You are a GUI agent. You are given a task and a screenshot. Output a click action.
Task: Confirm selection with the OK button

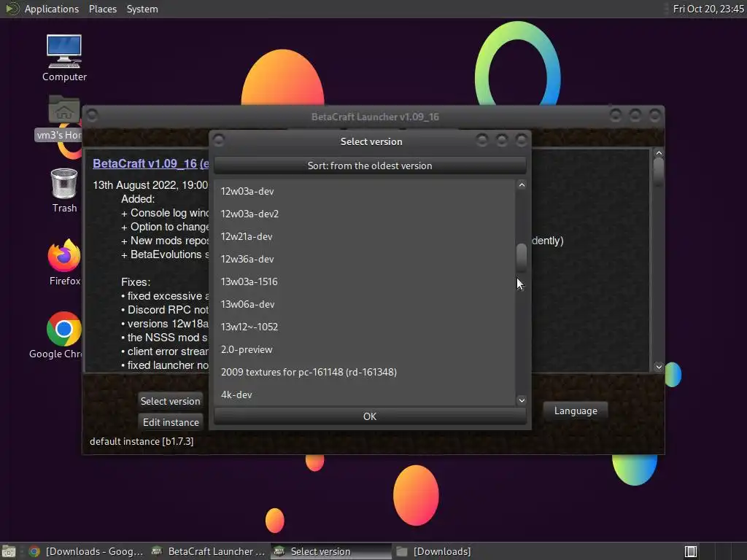tap(370, 416)
